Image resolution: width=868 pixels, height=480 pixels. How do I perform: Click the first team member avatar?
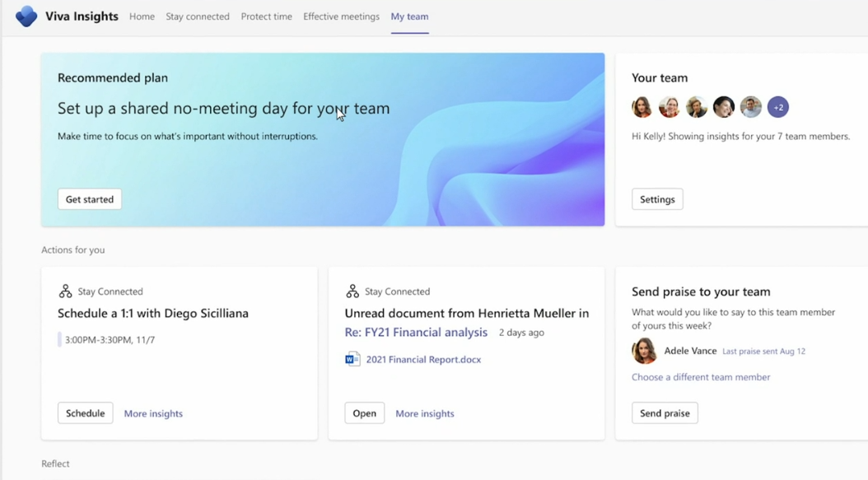(642, 107)
